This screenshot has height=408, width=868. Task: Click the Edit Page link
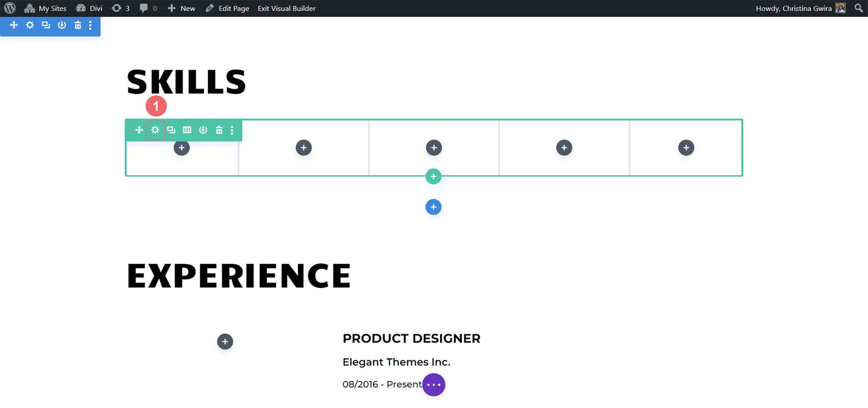click(228, 8)
